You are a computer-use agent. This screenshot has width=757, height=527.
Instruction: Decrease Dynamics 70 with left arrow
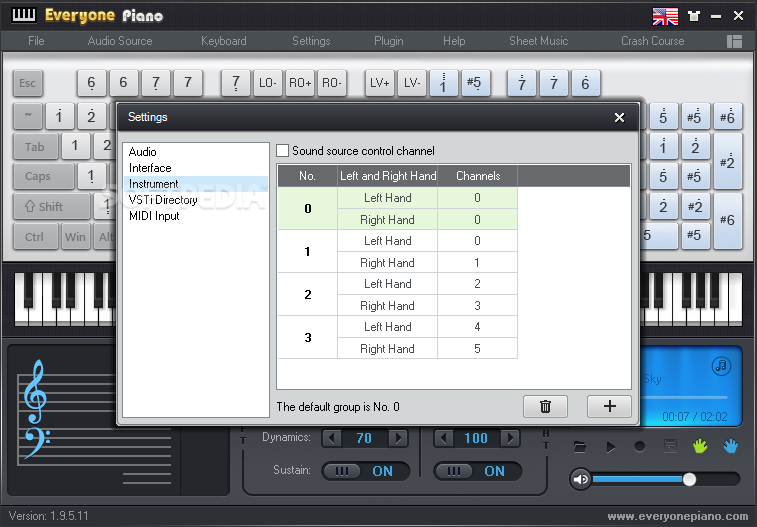click(x=331, y=438)
